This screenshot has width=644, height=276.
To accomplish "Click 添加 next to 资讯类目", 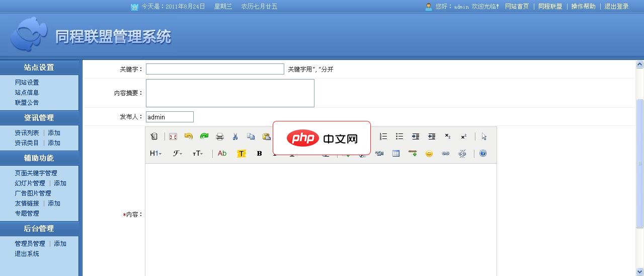I will 54,143.
